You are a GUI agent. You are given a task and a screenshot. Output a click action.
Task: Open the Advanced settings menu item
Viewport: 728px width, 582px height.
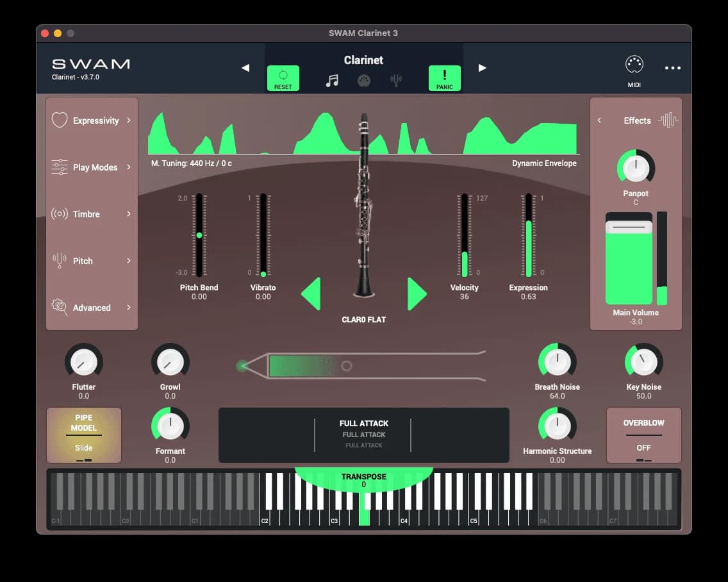pyautogui.click(x=92, y=308)
